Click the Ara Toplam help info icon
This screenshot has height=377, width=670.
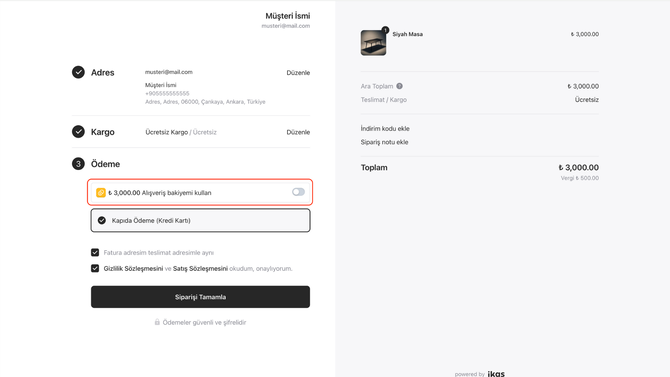coord(400,86)
